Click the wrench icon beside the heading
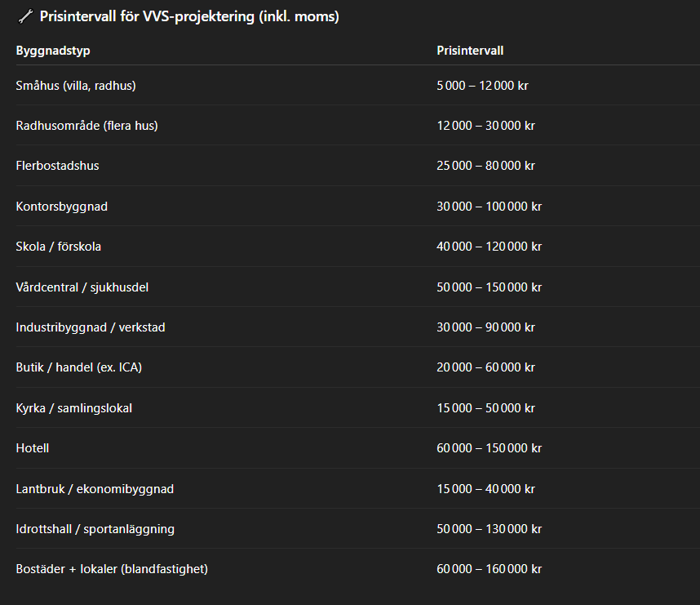This screenshot has height=605, width=700. [x=25, y=17]
